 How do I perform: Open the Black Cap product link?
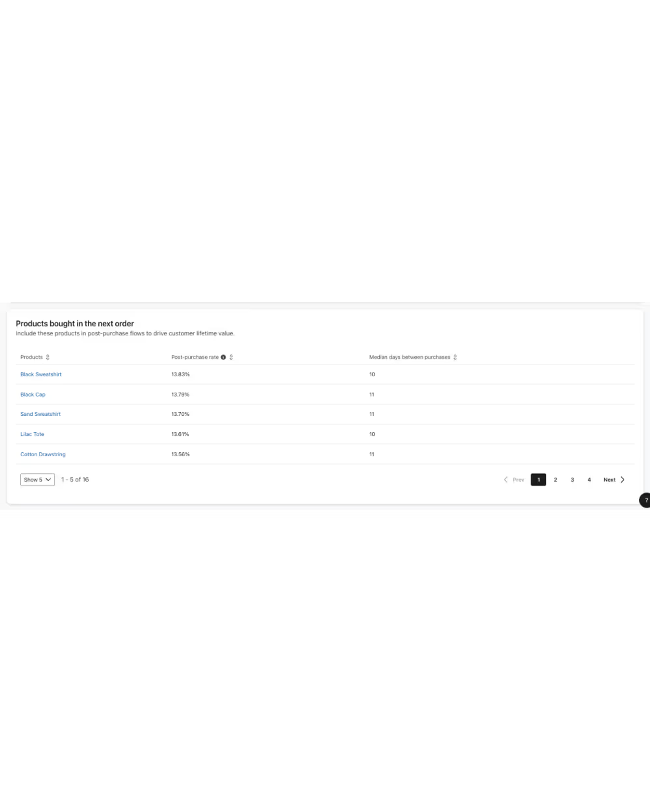pyautogui.click(x=33, y=394)
